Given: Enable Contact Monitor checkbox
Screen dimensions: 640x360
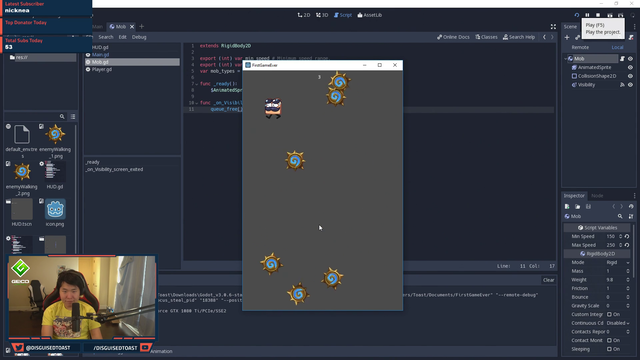Looking at the screenshot, I should 609,340.
